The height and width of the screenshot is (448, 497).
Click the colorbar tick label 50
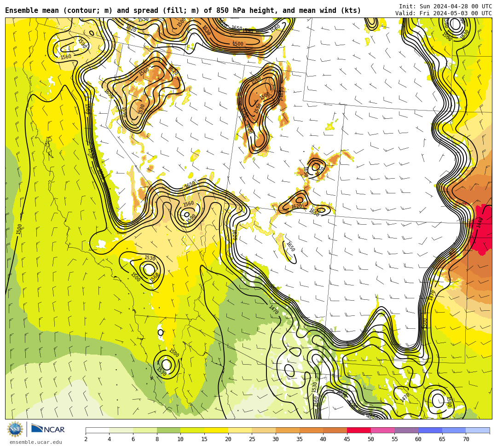click(x=371, y=439)
